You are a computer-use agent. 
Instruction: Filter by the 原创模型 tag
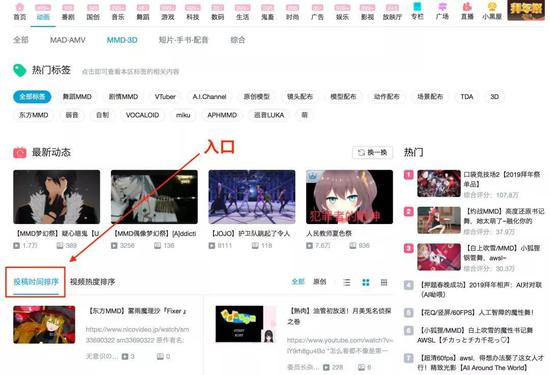tap(256, 97)
